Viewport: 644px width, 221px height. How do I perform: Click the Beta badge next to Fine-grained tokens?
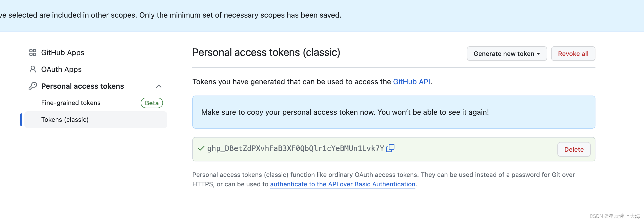tap(152, 103)
